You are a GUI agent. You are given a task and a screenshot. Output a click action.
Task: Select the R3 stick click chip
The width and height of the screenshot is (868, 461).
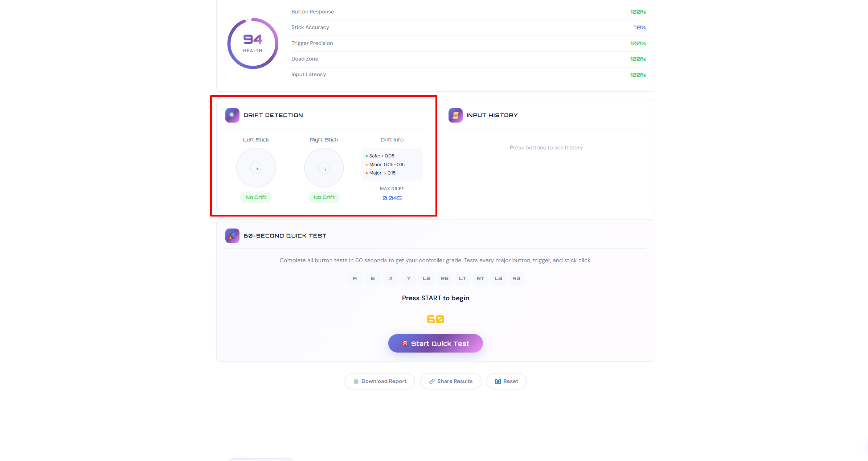tap(516, 279)
